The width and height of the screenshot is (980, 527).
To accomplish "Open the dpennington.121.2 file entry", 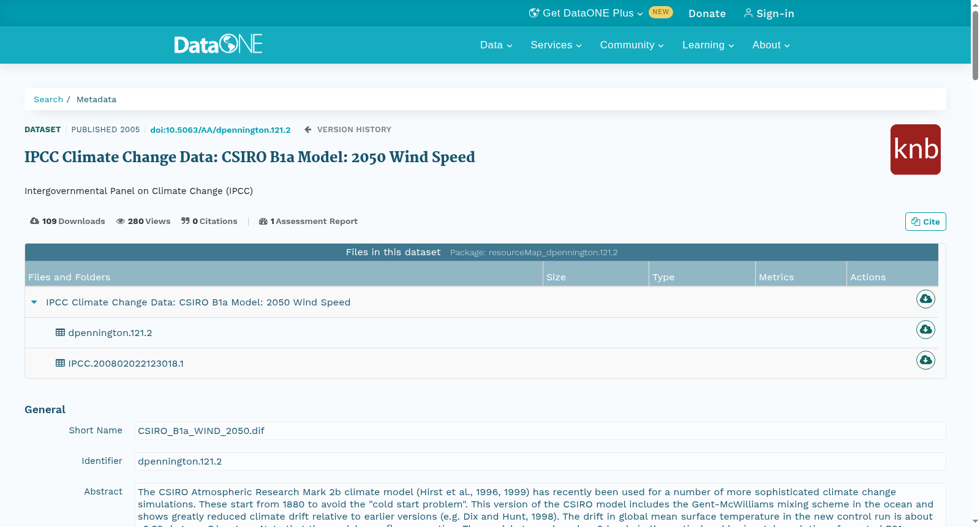I will pyautogui.click(x=110, y=333).
